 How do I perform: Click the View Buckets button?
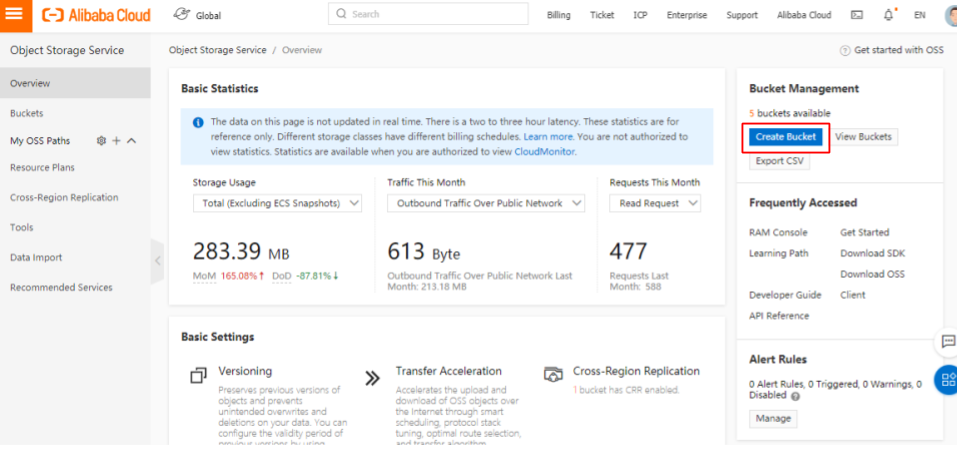(863, 137)
